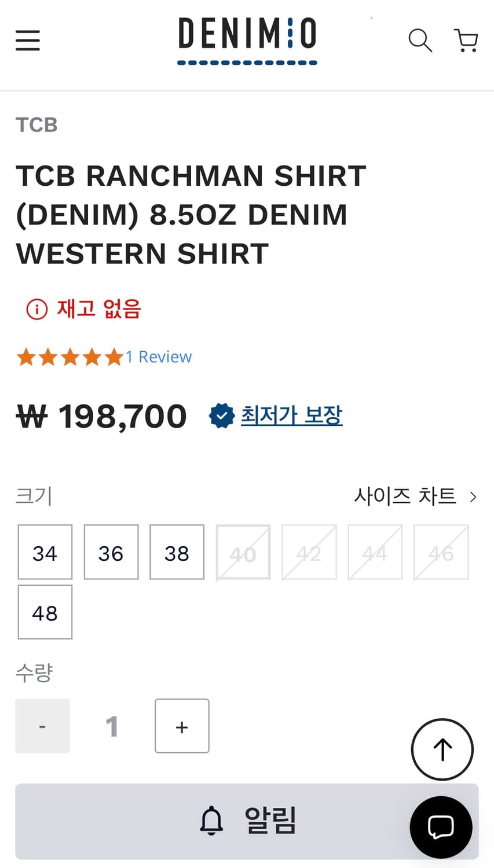Open the hamburger navigation menu
Screen dimensions: 494x868
coord(28,41)
